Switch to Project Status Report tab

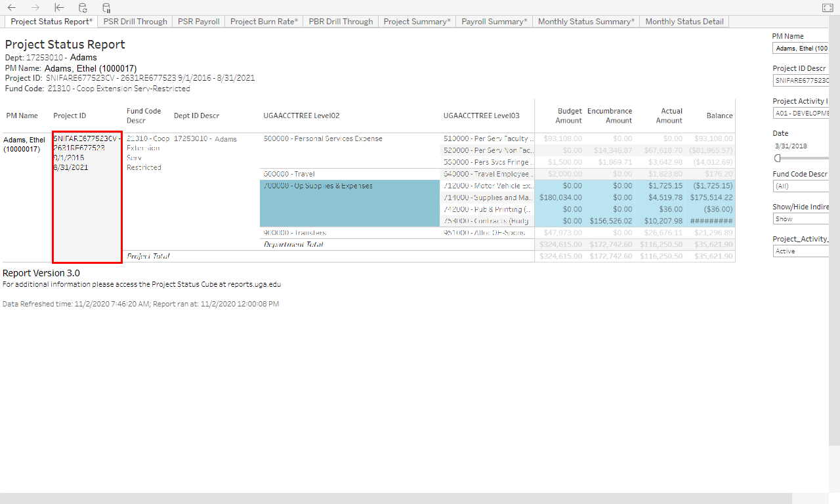pos(51,22)
